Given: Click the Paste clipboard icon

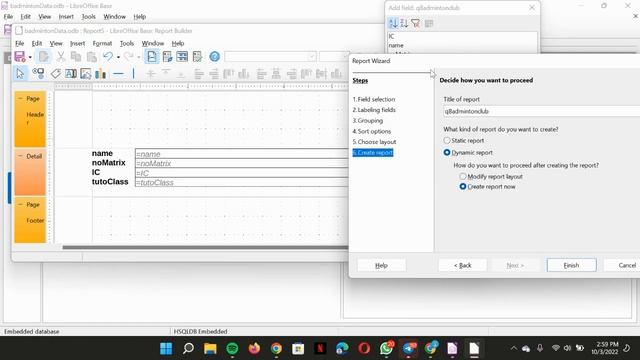Looking at the screenshot, I should point(92,56).
